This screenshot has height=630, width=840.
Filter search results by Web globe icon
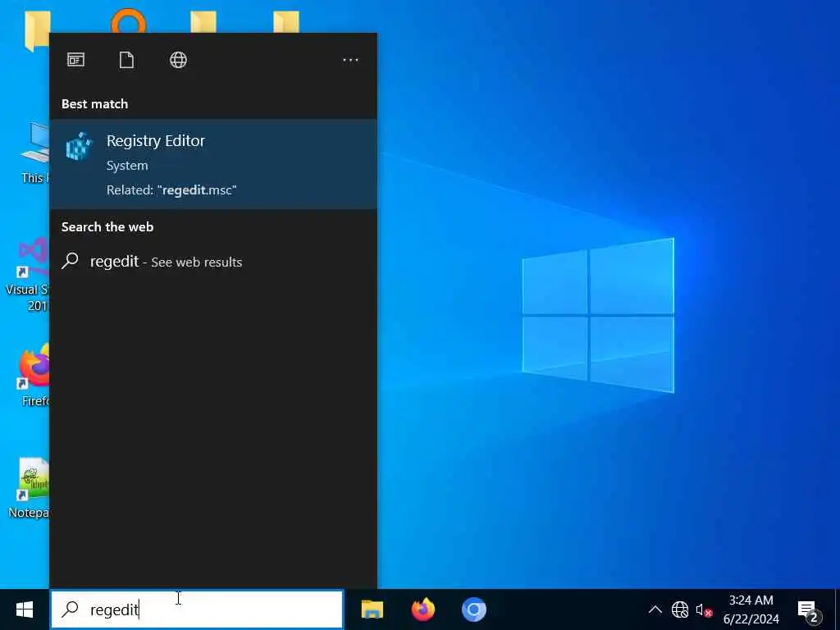(178, 59)
